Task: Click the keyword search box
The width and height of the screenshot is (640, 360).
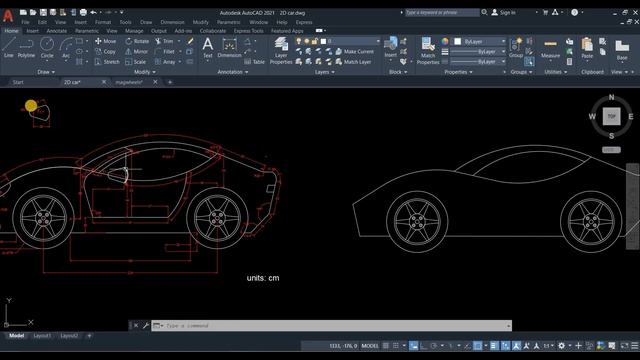Action: [x=442, y=13]
